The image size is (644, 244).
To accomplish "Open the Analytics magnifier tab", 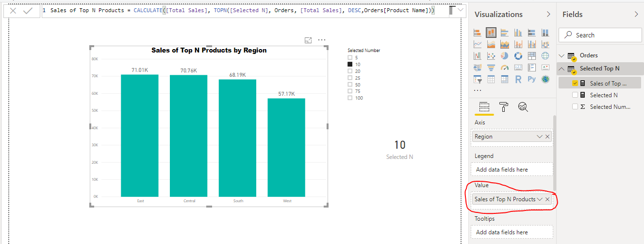I will (523, 107).
